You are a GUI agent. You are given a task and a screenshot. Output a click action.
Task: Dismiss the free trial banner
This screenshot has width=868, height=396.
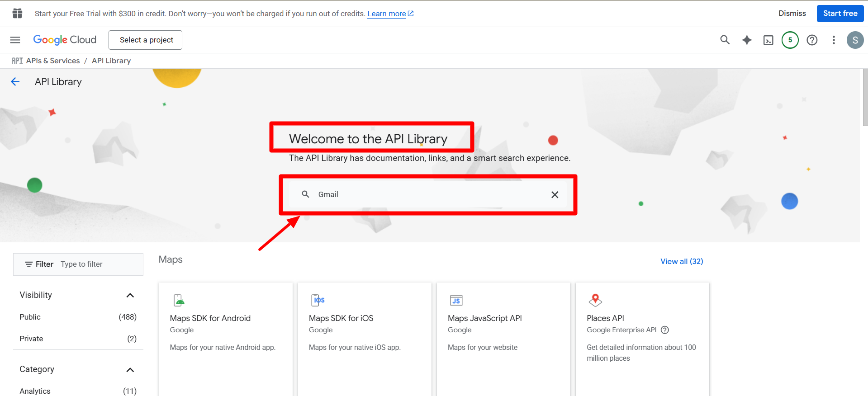(792, 14)
